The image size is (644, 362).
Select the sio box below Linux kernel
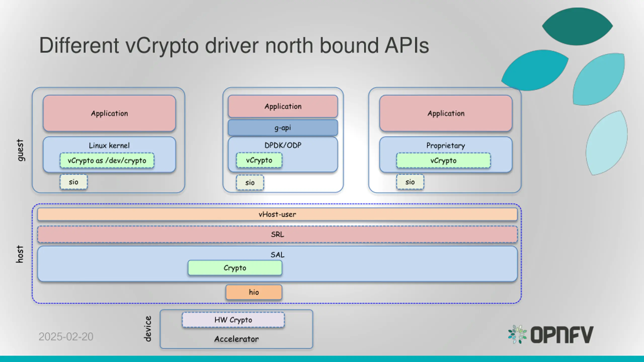pyautogui.click(x=73, y=182)
